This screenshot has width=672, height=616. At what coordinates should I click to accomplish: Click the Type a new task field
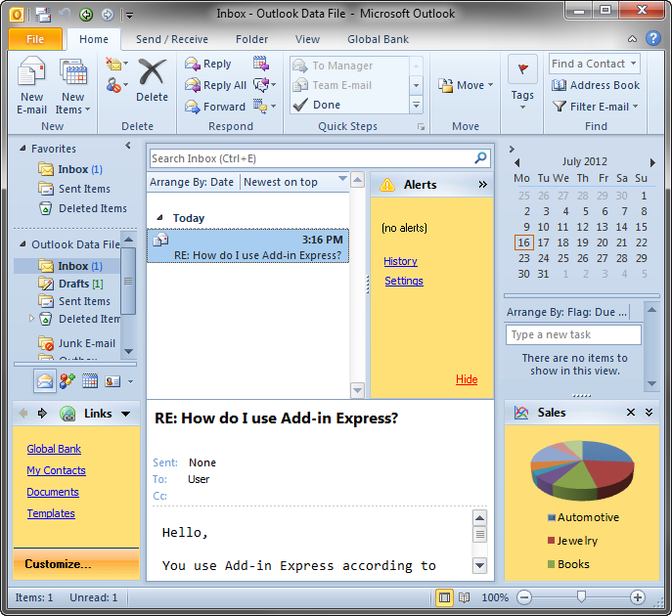573,334
